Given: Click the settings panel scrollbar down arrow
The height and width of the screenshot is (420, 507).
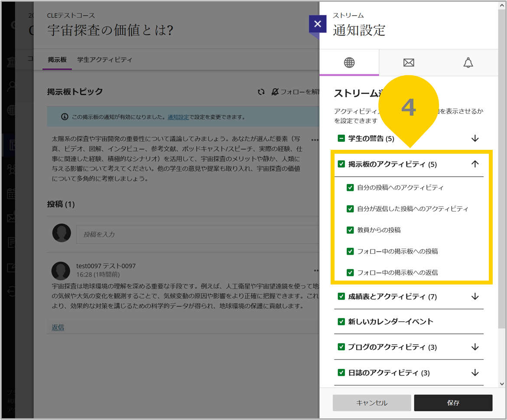Looking at the screenshot, I should (x=502, y=384).
